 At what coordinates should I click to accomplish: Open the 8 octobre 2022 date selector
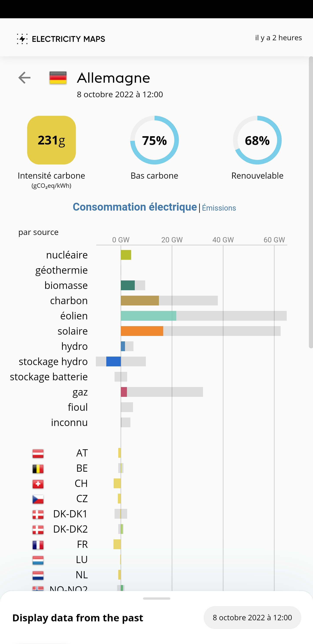tap(252, 617)
